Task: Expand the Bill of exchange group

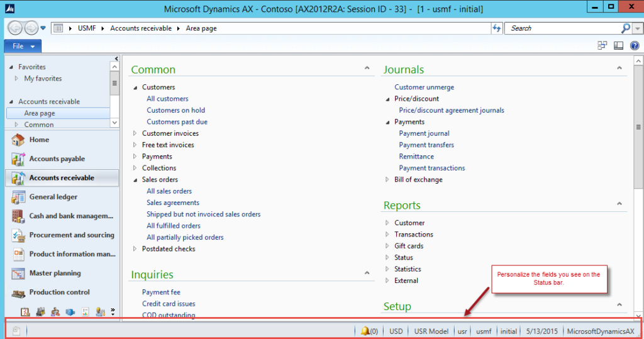Action: click(x=387, y=179)
